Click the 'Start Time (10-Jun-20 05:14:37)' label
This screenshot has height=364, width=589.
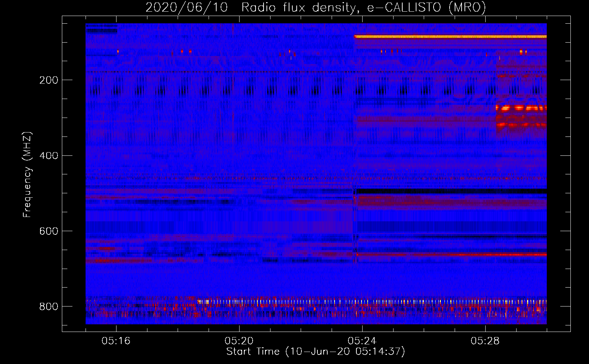pos(316,352)
